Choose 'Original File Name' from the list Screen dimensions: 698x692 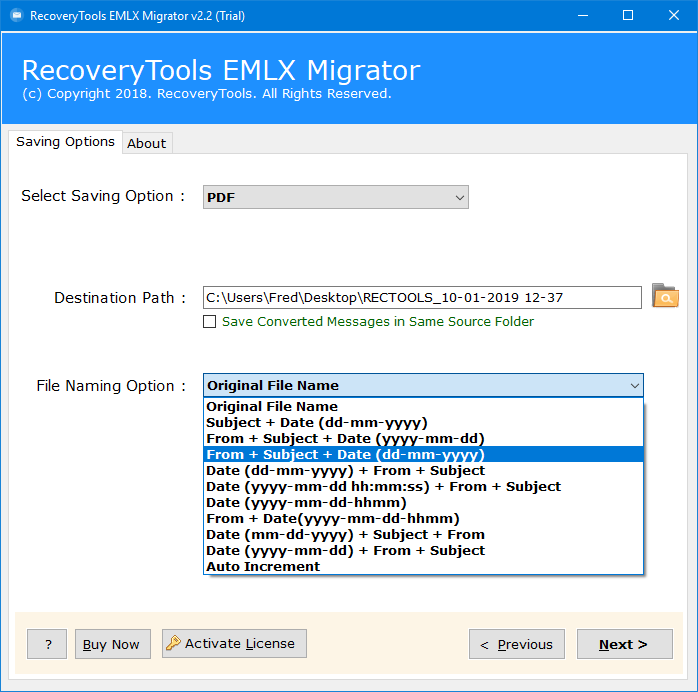(x=423, y=406)
